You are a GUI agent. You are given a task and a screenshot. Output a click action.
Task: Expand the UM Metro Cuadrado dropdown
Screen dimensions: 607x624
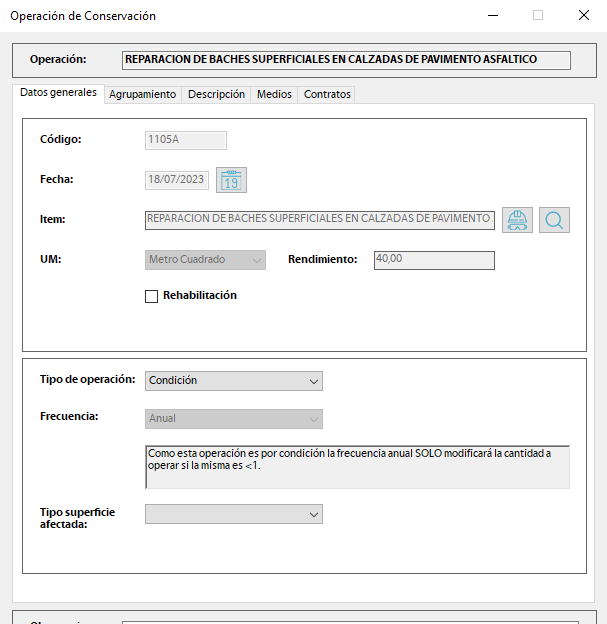pos(205,260)
